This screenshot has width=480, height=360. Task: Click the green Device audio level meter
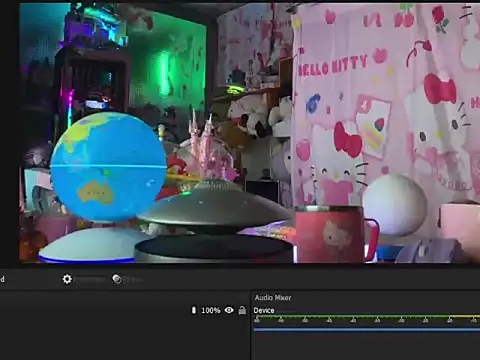(367, 316)
